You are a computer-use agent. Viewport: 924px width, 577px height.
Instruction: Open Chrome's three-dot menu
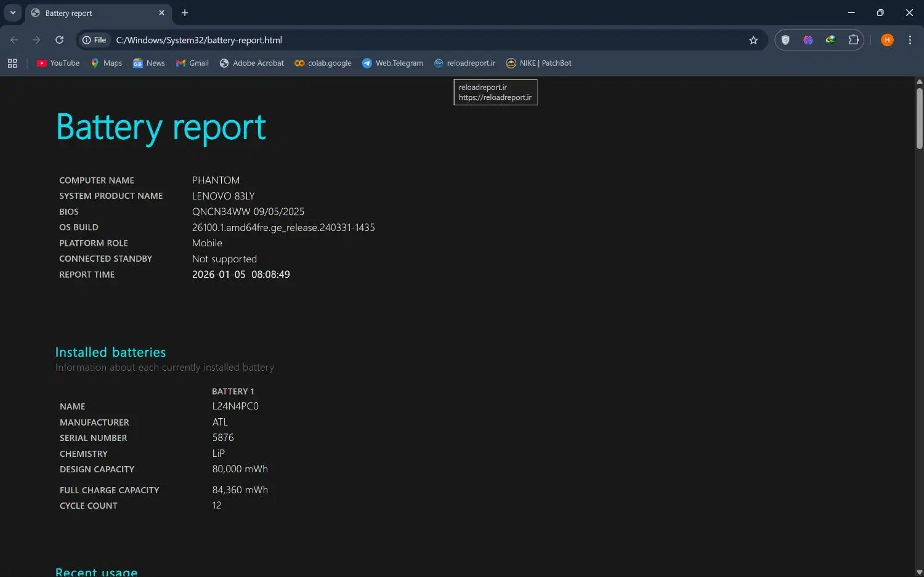(x=910, y=40)
